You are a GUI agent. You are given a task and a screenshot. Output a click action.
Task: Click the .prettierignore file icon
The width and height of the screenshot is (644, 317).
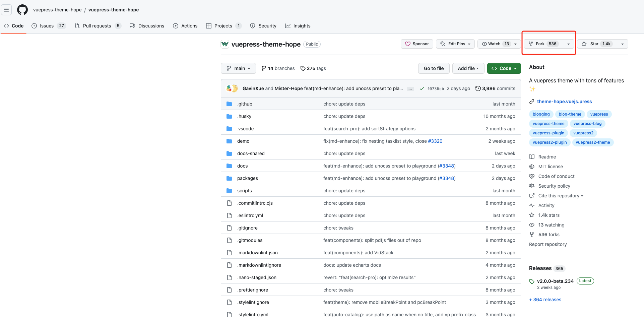(x=229, y=290)
